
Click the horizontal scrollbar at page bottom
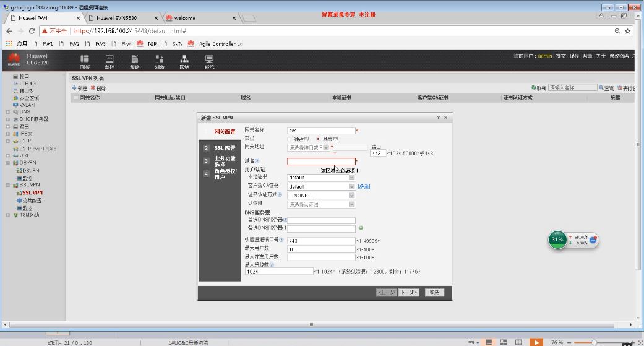coord(311,324)
